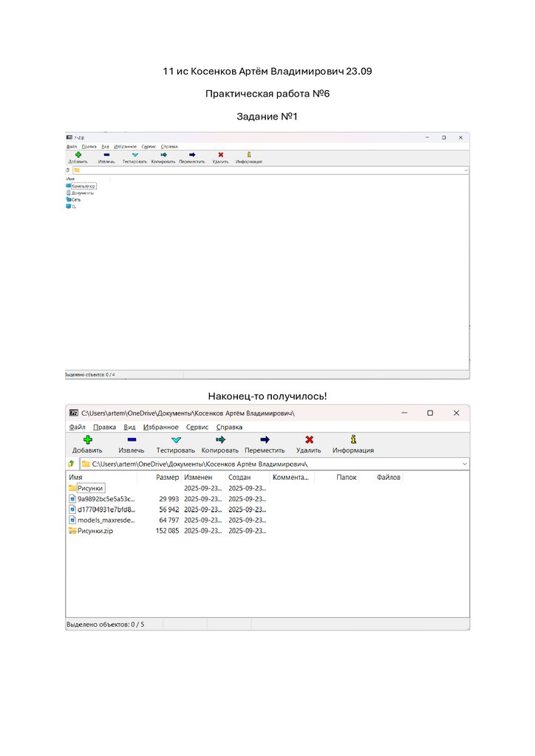535x756 pixels.
Task: Select the Компьютер item in upper 7-Zip window
Action: click(x=81, y=185)
